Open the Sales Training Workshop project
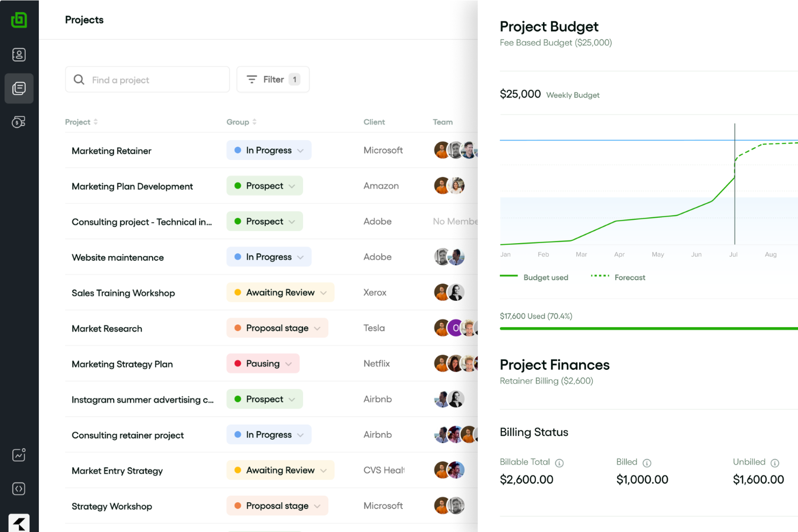 click(x=123, y=293)
